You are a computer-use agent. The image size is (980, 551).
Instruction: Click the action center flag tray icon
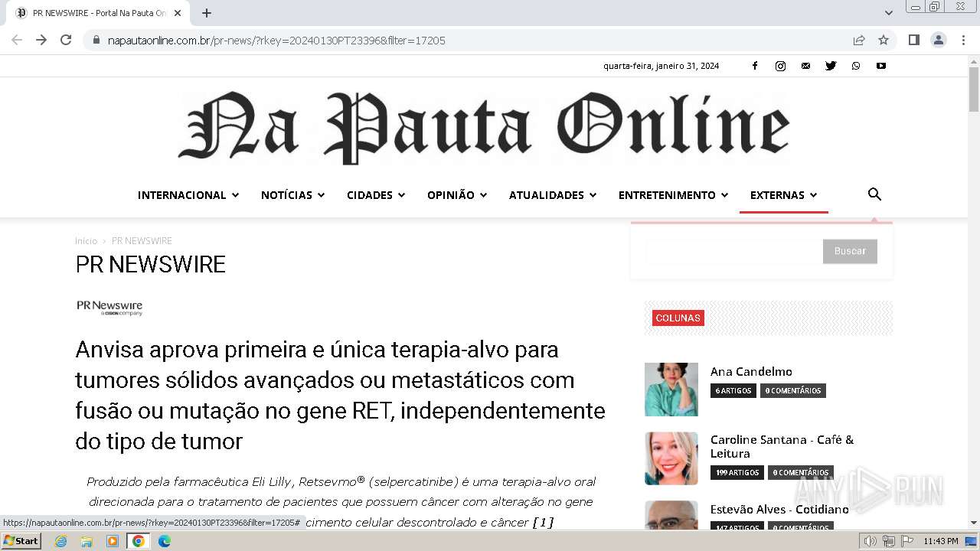coord(907,541)
